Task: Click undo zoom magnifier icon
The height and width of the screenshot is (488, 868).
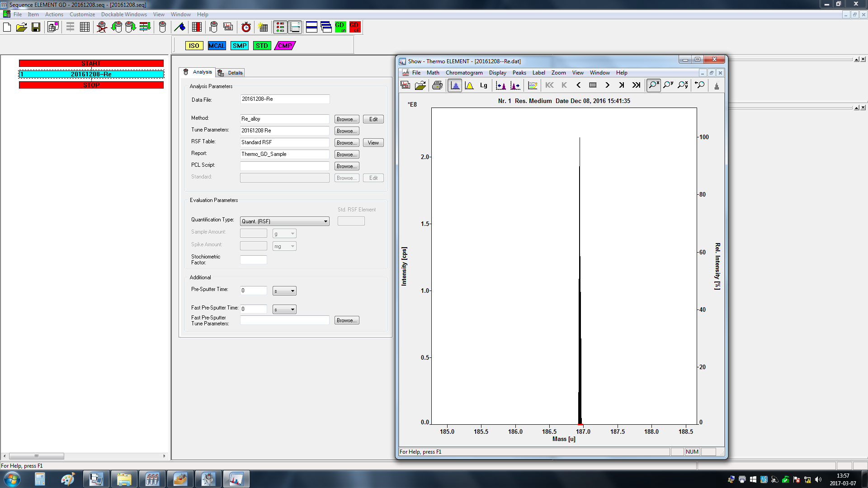Action: click(699, 85)
